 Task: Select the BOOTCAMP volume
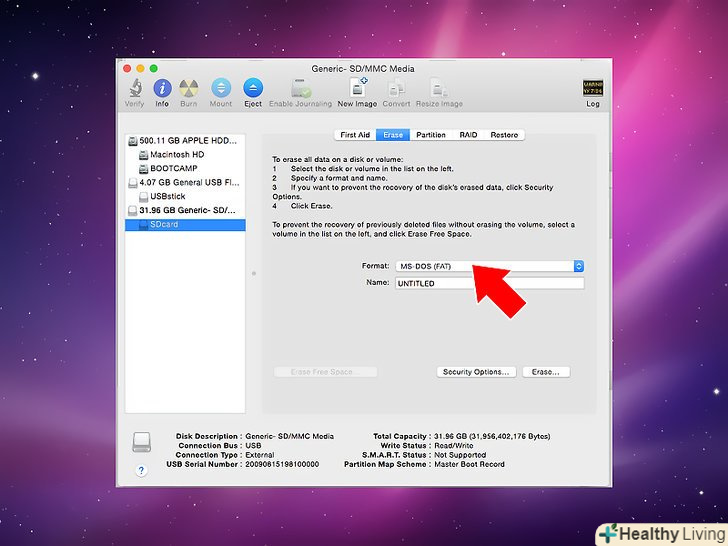coord(185,168)
